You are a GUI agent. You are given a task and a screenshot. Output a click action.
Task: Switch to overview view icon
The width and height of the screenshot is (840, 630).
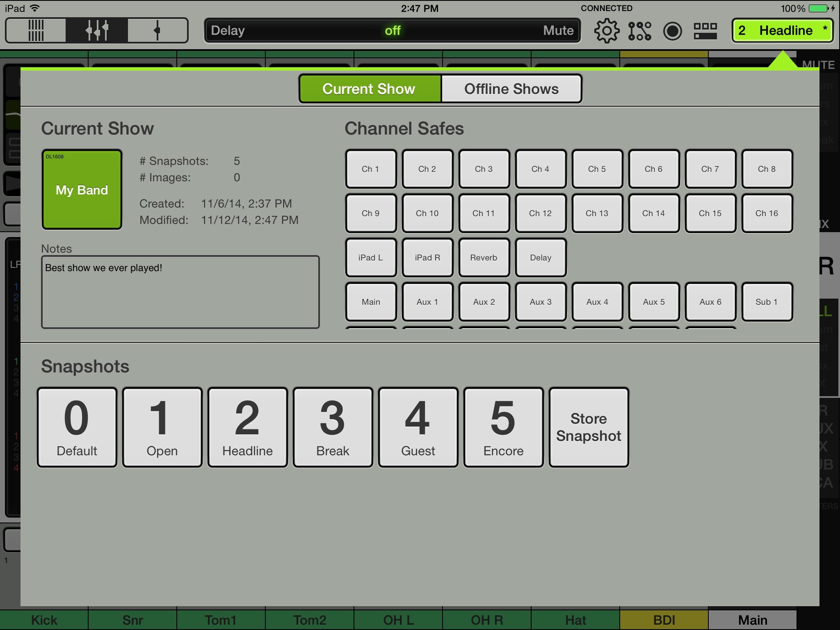pos(36,30)
